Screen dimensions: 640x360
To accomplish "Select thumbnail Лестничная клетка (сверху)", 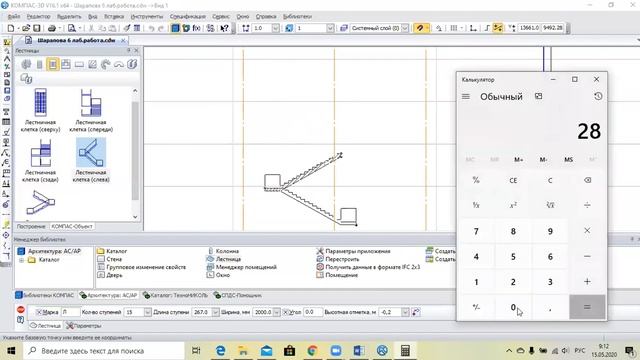I will click(40, 110).
